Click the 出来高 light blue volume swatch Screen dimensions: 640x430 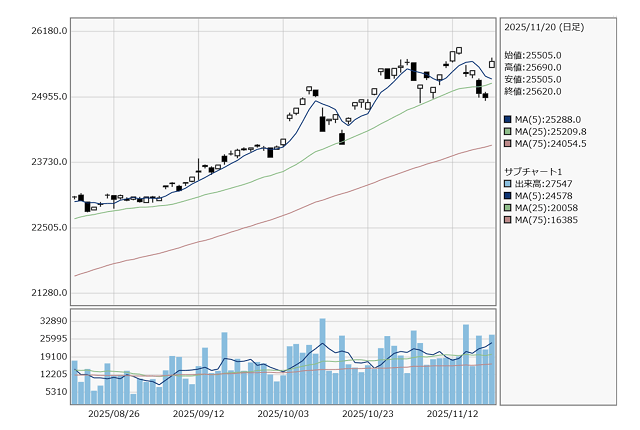(x=508, y=184)
